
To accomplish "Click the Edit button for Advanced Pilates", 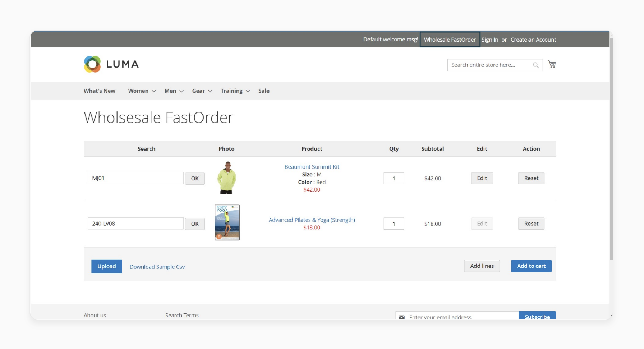I will 482,224.
